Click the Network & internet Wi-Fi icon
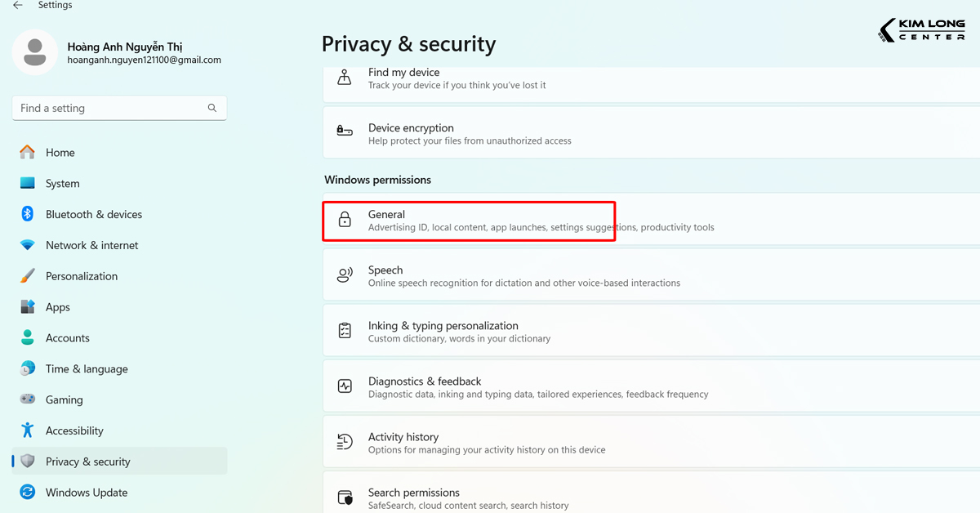This screenshot has height=513, width=980. (x=28, y=245)
